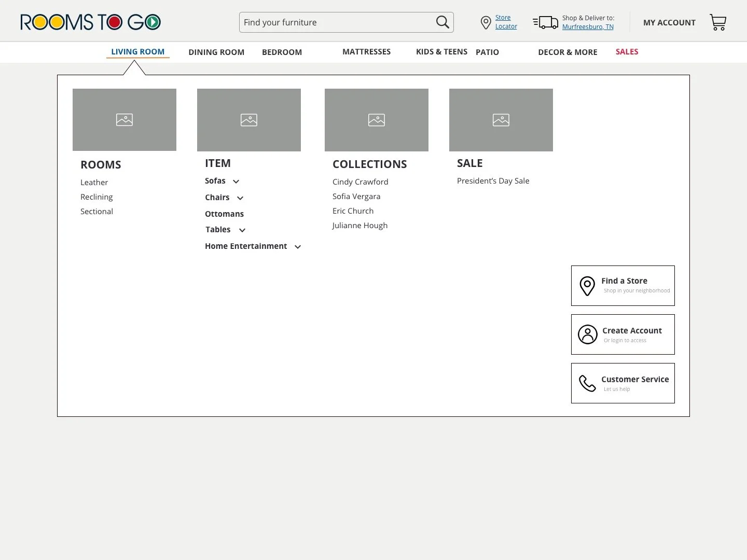The height and width of the screenshot is (560, 747).
Task: Open the shopping cart icon
Action: point(718,22)
